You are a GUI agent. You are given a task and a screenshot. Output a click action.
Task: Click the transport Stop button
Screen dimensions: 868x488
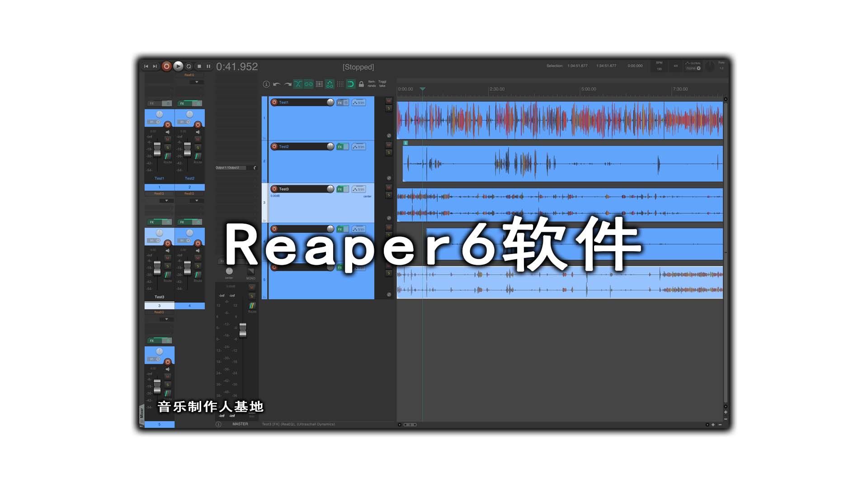point(199,66)
